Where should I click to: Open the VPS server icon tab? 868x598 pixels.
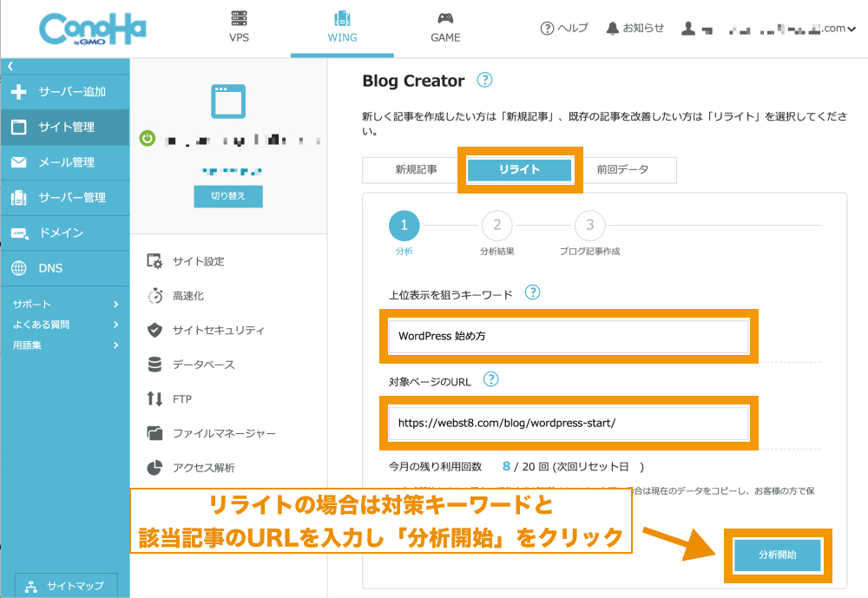coord(240,27)
